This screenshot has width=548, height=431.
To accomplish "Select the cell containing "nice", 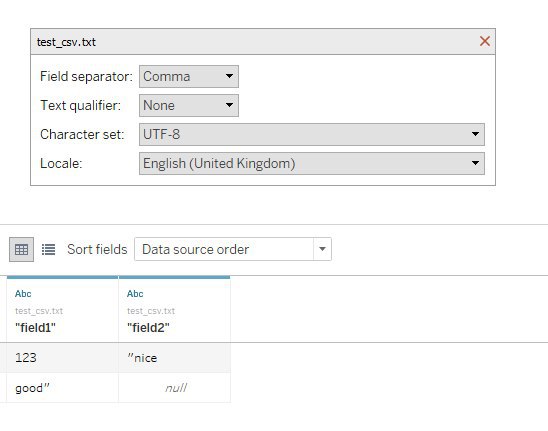I will tap(174, 358).
